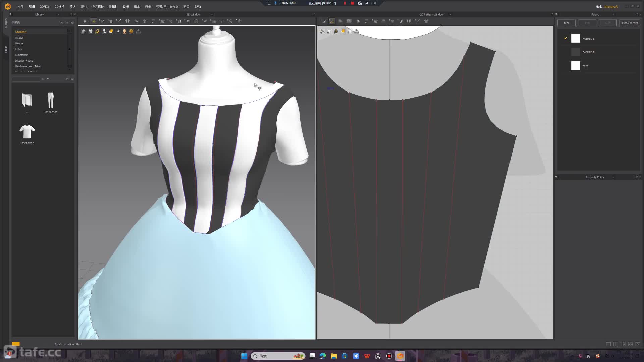Click the FABRIC 1 white color swatch
The image size is (644, 362).
pyautogui.click(x=576, y=38)
